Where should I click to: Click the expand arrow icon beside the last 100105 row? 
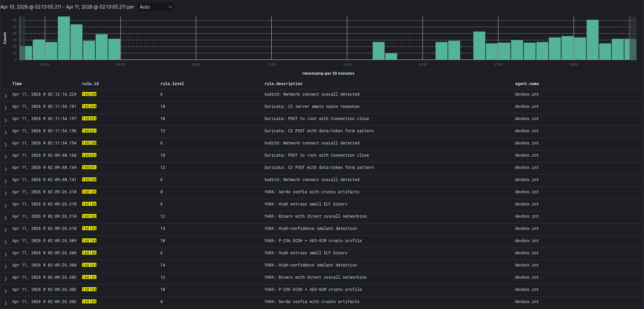tap(5, 303)
